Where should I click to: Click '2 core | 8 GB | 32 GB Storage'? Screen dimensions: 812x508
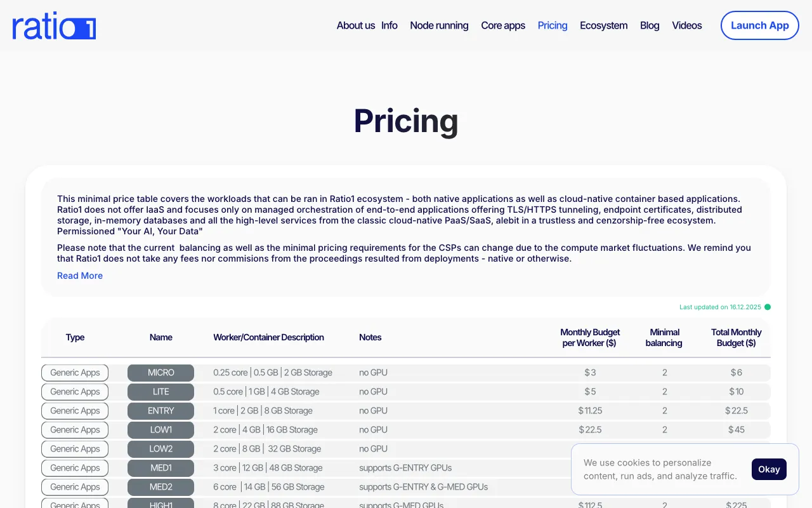[267, 449]
